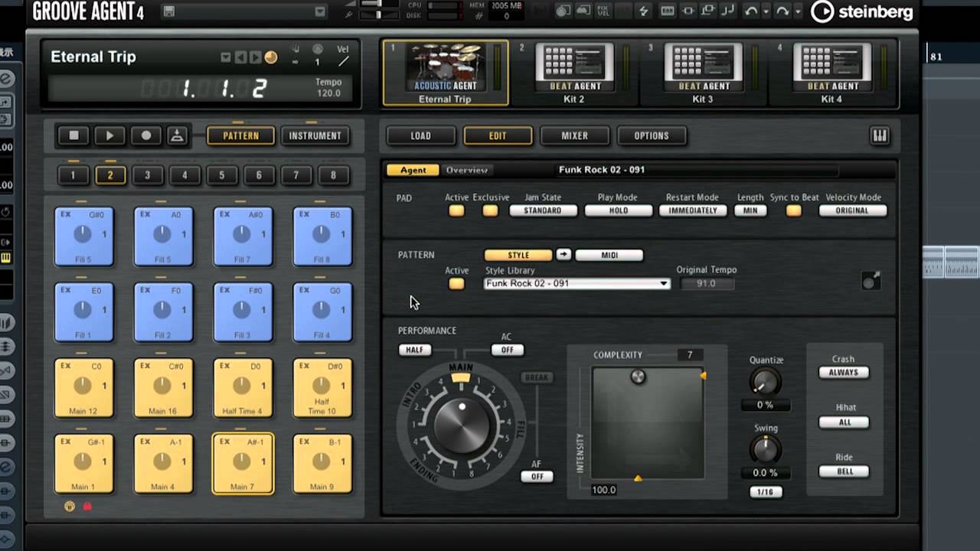Click the MIDI pattern button
This screenshot has width=980, height=551.
609,255
